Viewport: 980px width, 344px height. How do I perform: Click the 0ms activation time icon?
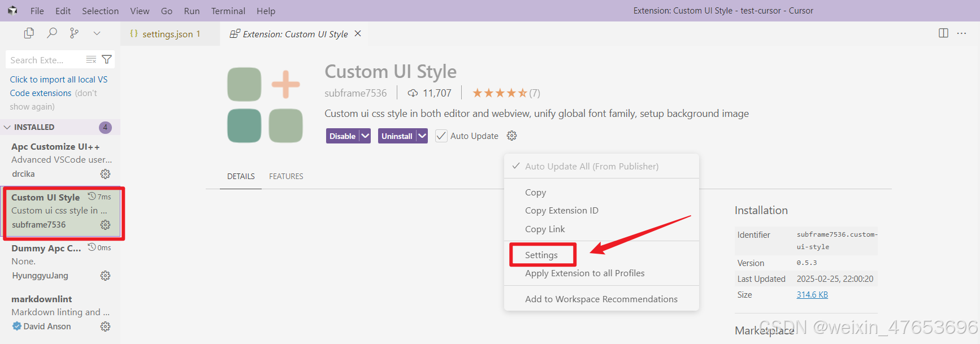[x=92, y=247]
